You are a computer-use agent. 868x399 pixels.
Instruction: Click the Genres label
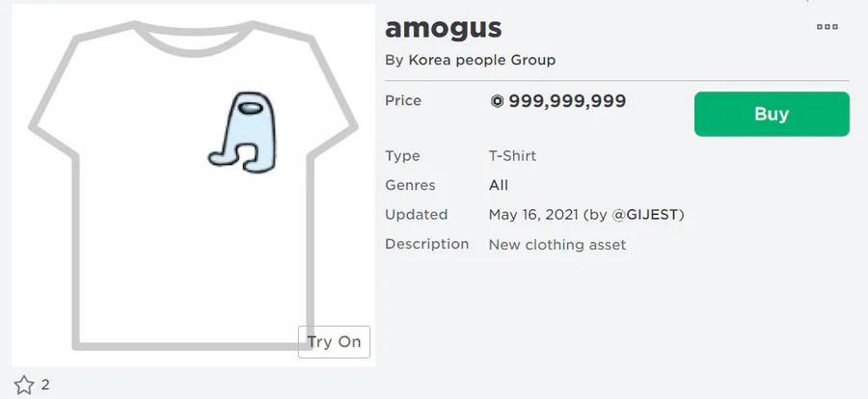click(410, 185)
